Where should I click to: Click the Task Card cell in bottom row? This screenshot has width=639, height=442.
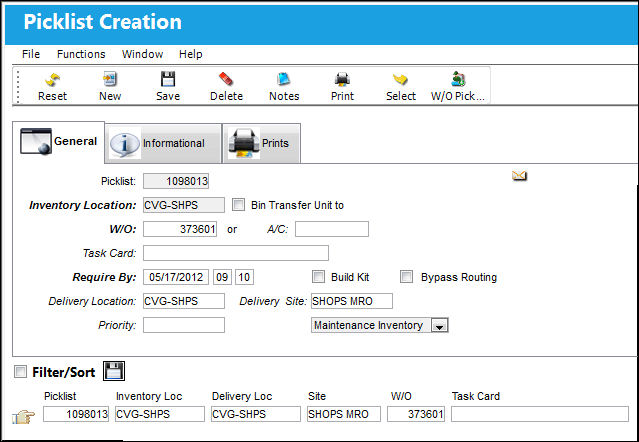point(540,414)
